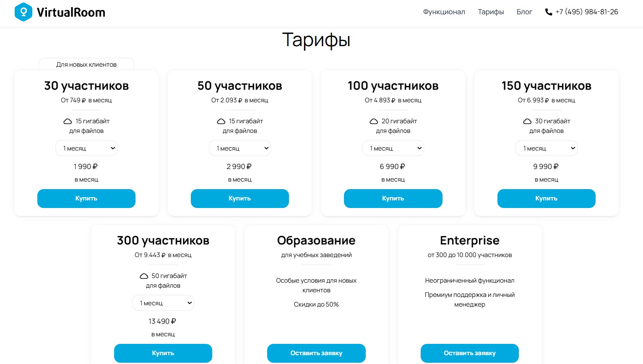Go to Тарифы in navigation
This screenshot has height=364, width=643.
491,12
